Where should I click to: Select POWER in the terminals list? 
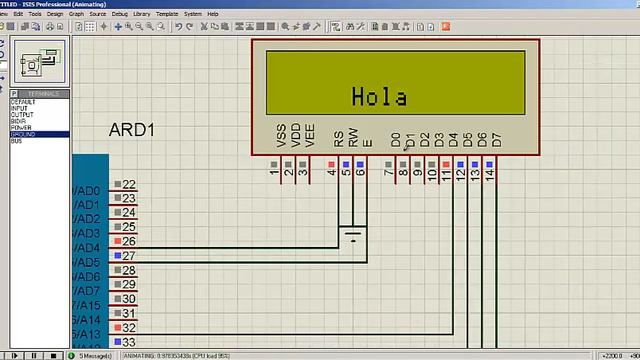(x=40, y=128)
